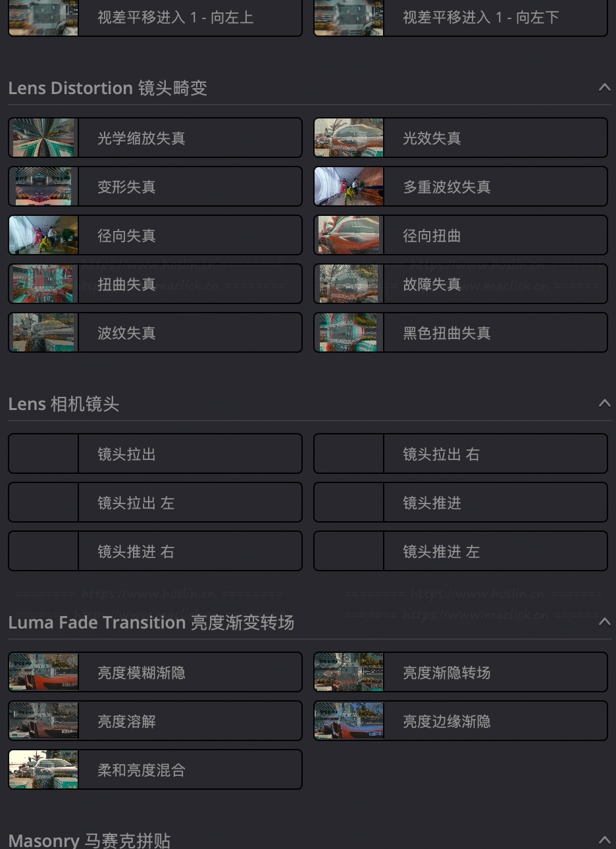The image size is (616, 849).
Task: Click the Lens Distortion 镜头畸变 heading
Action: 108,88
